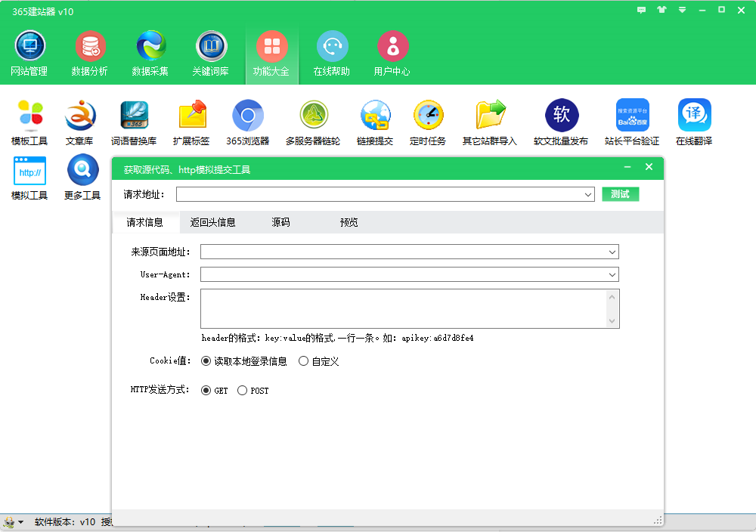Click the status bar icon at bottom left
Viewport: 756px width, 532px height.
pyautogui.click(x=9, y=522)
